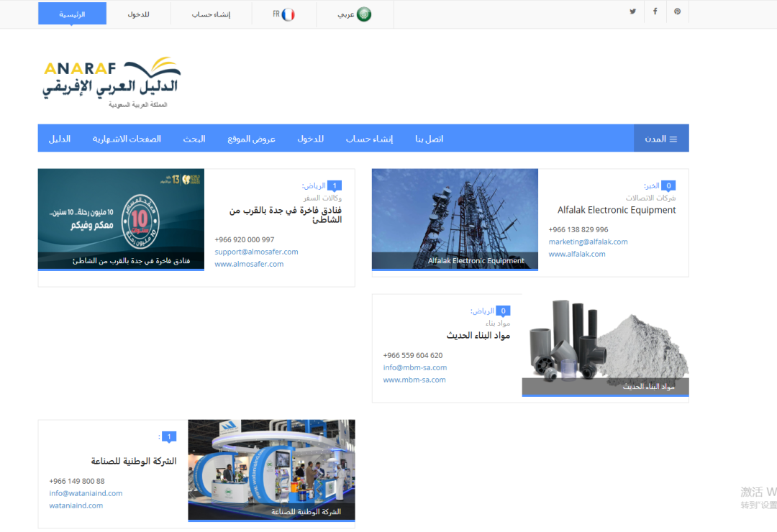Visit www.almosafer.com website link
Screen dimensions: 777x532
click(x=249, y=264)
